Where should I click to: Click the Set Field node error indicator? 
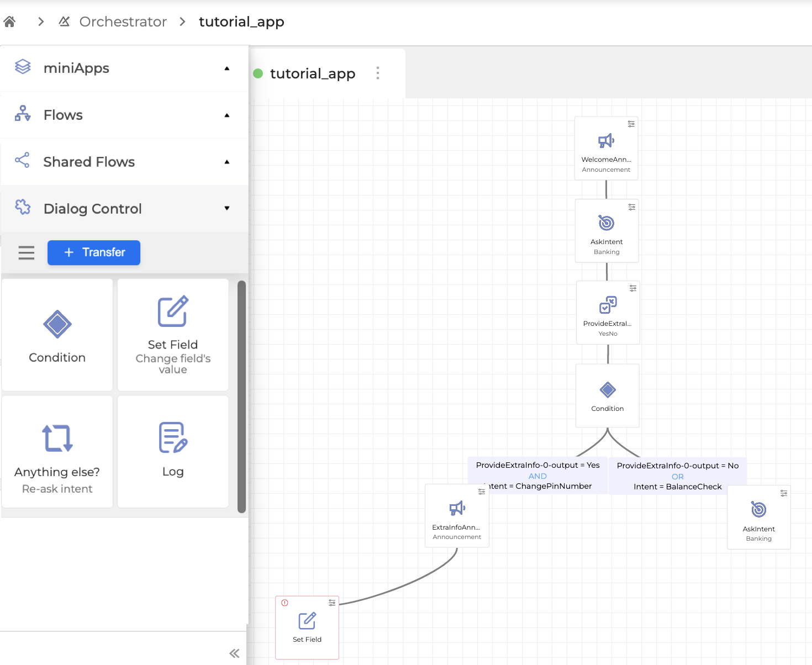click(284, 603)
